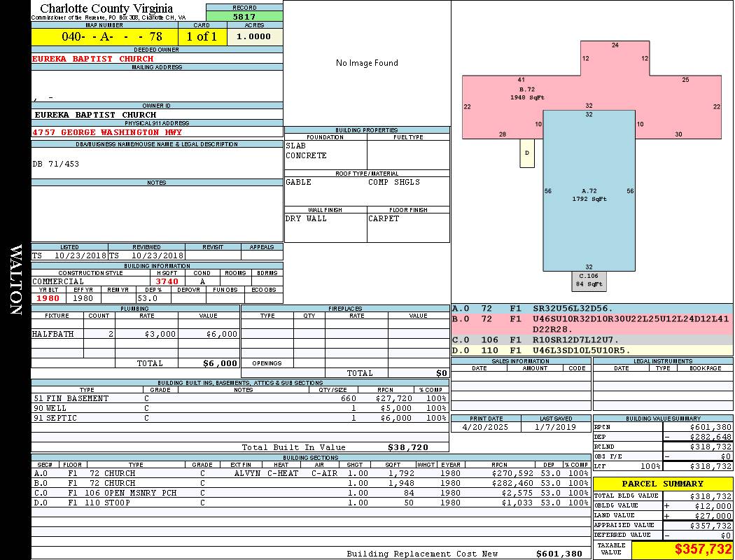Select sketch code row D.0 U46L3SD10L5U10R5
Screen dimensions: 735x560
(592, 350)
